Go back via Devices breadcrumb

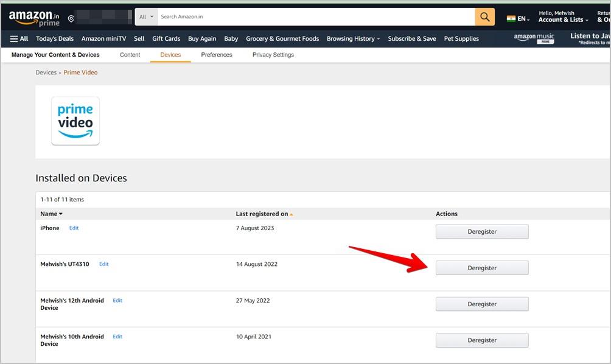point(46,72)
